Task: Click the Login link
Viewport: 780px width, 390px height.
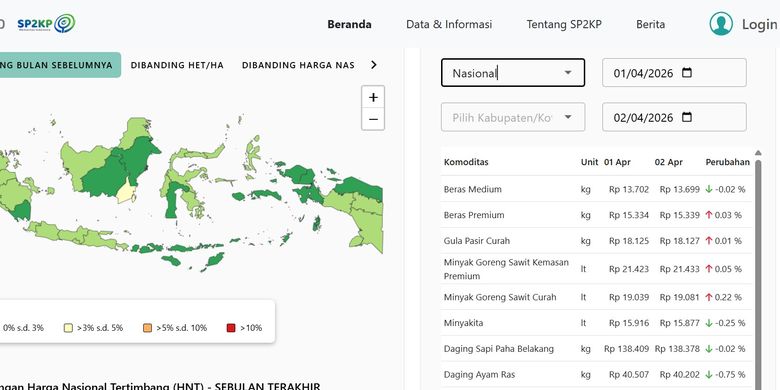Action: [x=760, y=24]
